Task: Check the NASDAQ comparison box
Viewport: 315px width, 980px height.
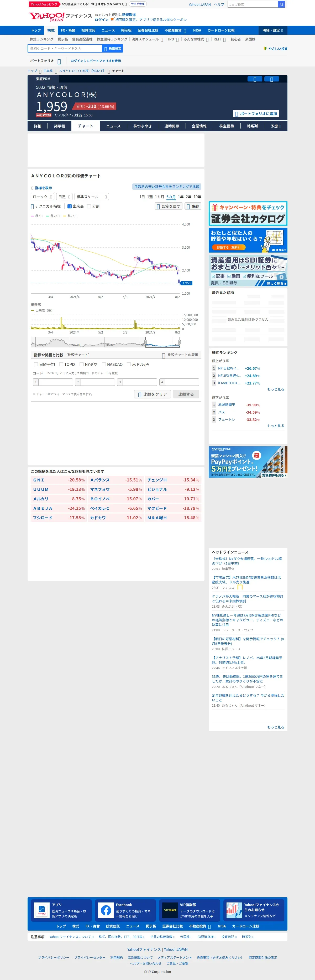Action: tap(104, 364)
